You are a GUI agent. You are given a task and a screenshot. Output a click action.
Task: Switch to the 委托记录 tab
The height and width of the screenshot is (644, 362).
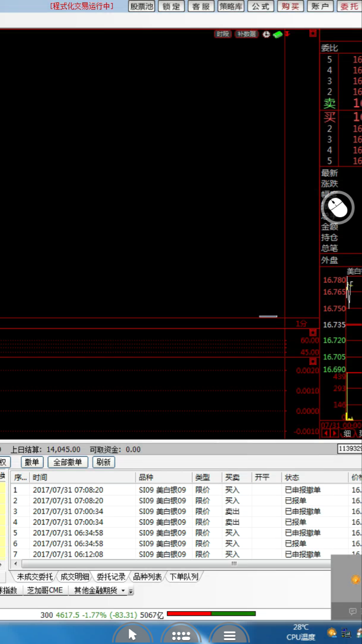coord(111,577)
